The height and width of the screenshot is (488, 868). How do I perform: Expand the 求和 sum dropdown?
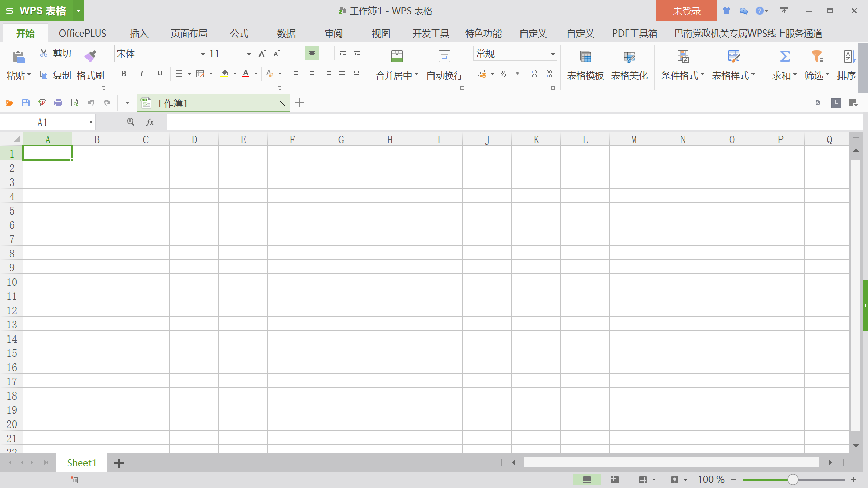click(x=795, y=75)
